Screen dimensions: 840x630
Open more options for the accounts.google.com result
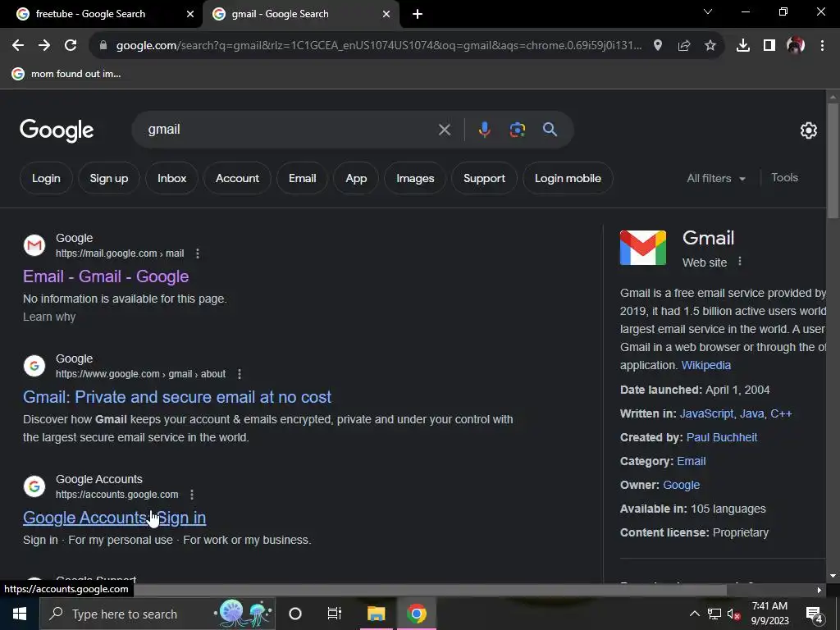(x=192, y=495)
